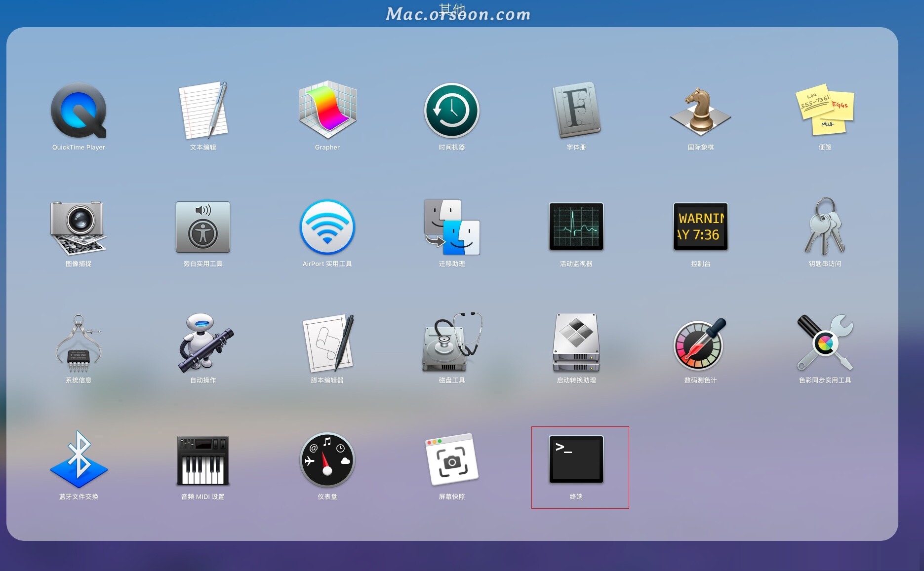Click the "AirPort 实用工具" text label
Viewport: 924px width, 571px height.
pyautogui.click(x=327, y=264)
